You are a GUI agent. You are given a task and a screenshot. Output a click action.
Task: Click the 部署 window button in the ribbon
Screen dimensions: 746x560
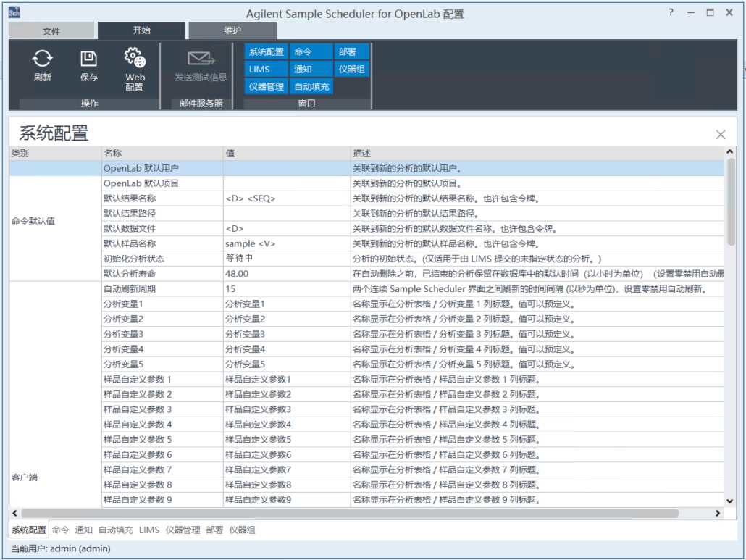tap(351, 52)
